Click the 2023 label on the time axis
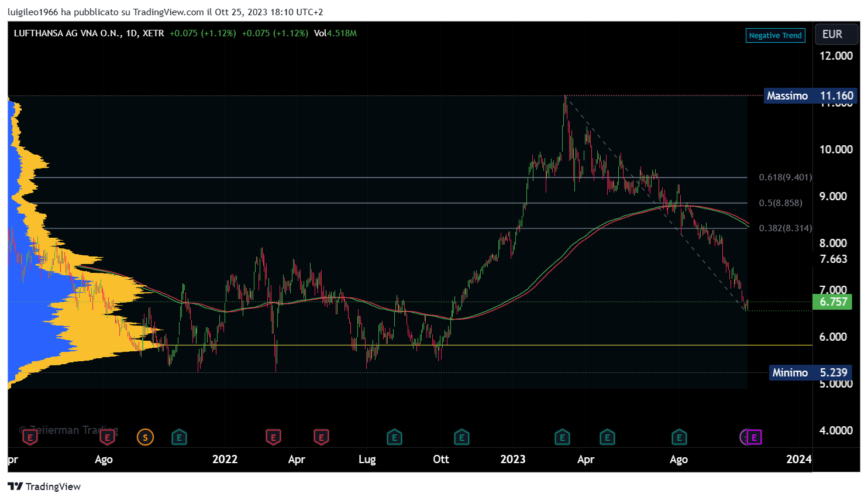The image size is (868, 500). [x=513, y=460]
